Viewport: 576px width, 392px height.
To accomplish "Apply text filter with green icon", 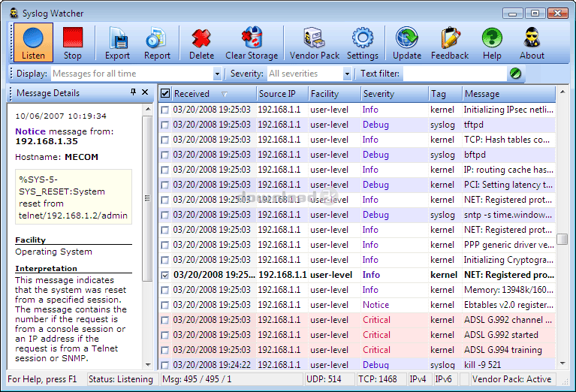I will coord(516,74).
